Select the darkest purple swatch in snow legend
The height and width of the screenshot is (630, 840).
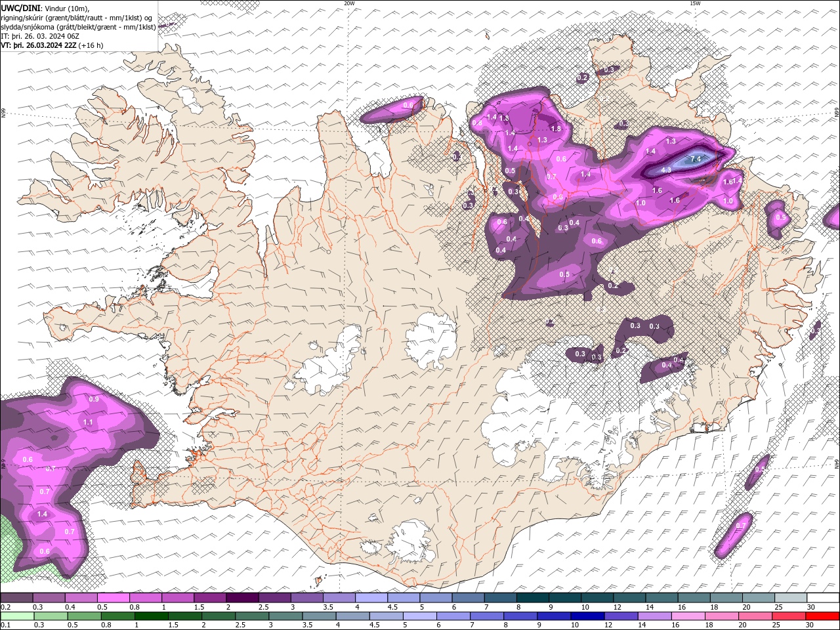[242, 598]
